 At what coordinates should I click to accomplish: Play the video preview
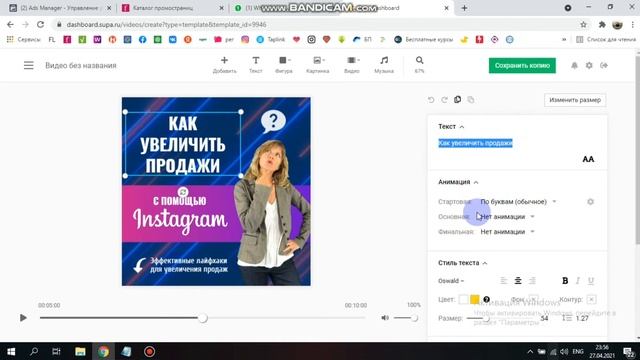[x=23, y=318]
